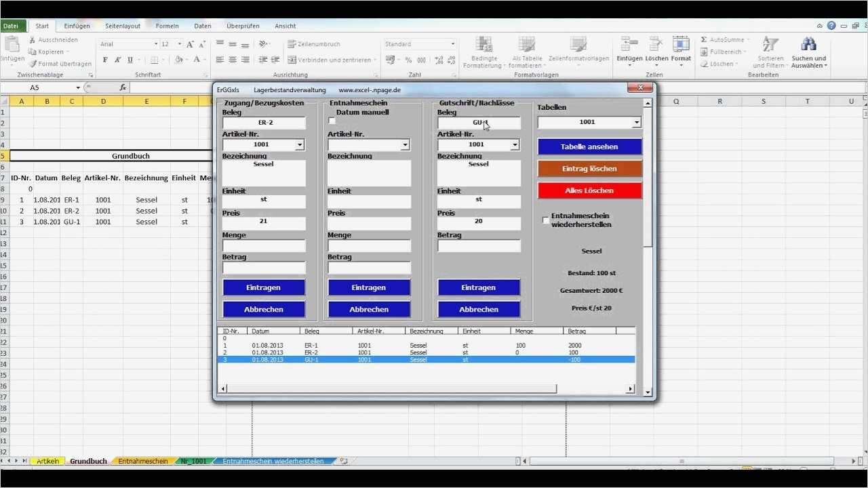
Task: Select the Entnahmeschein sheet tab
Action: click(142, 461)
